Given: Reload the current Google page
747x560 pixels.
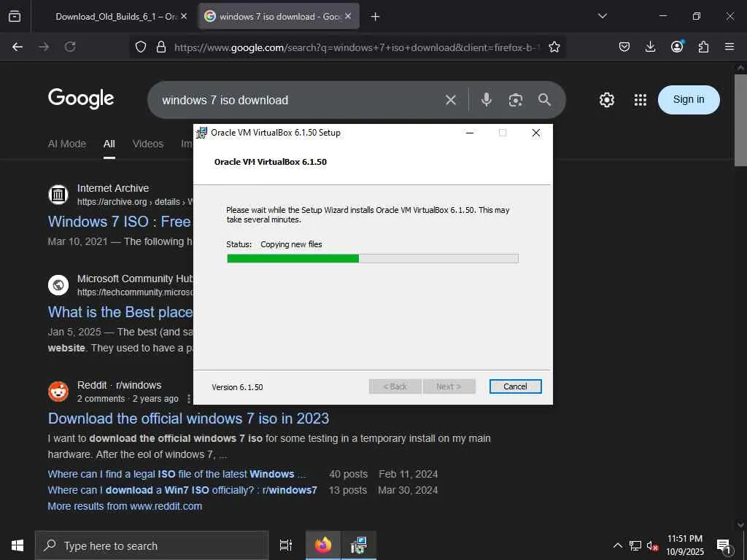Looking at the screenshot, I should coord(70,47).
